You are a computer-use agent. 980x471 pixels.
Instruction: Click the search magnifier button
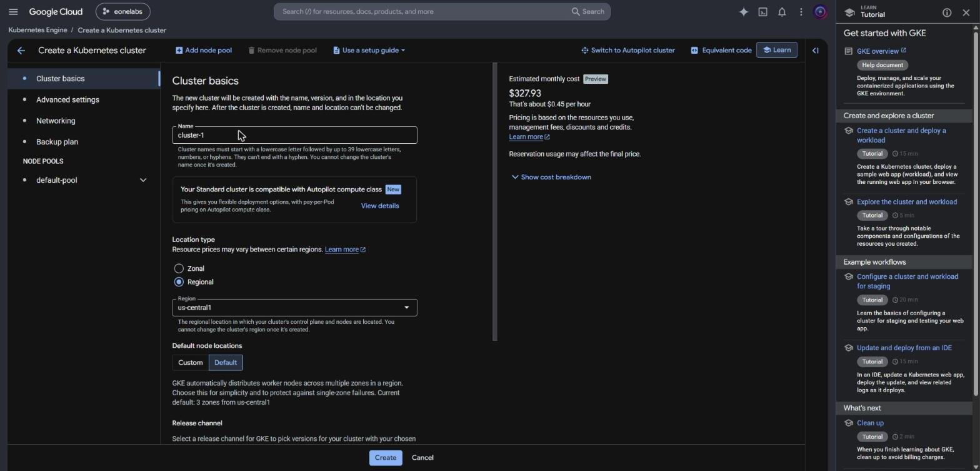point(587,11)
